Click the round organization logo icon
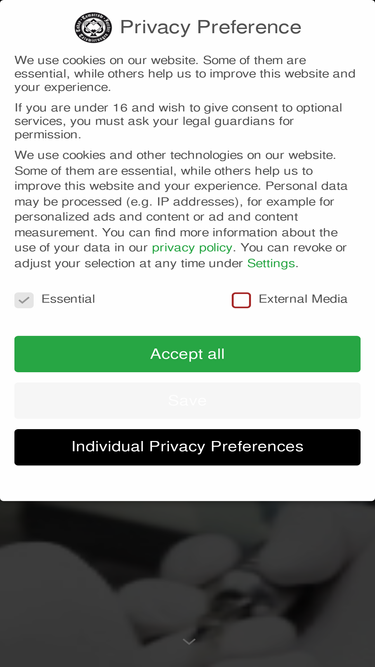375x667 pixels. [93, 28]
